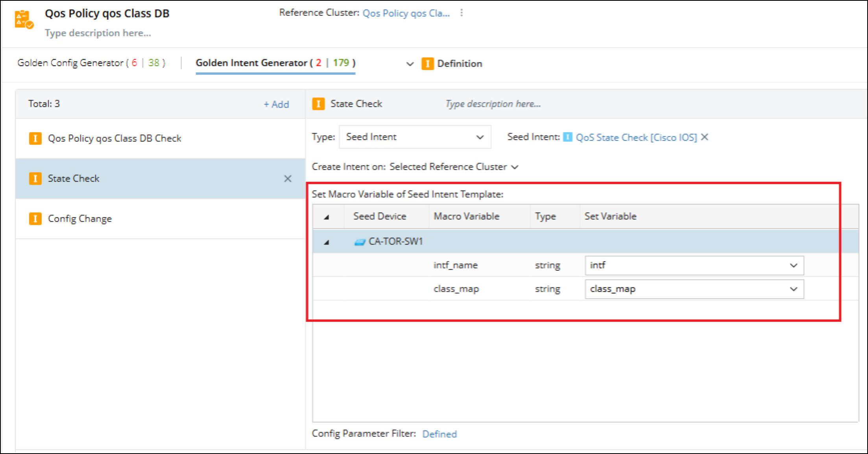The image size is (868, 454).
Task: Click the intent icon next to Config Change
Action: pos(35,219)
